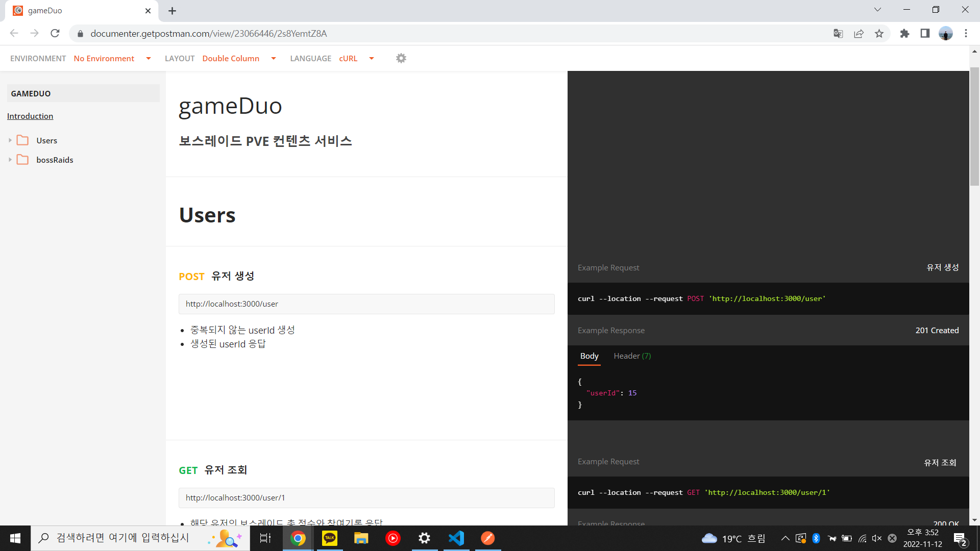Screen dimensions: 980x551
Task: Open the Windows Start menu
Action: 15,538
